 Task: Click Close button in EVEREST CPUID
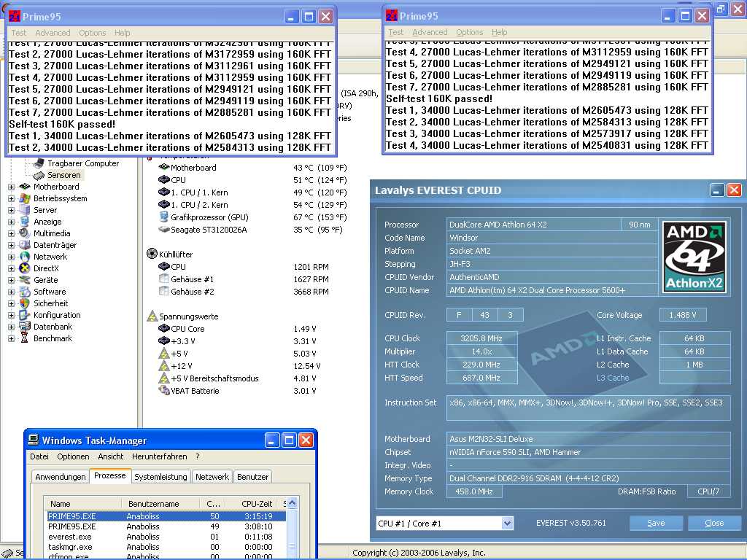click(714, 523)
